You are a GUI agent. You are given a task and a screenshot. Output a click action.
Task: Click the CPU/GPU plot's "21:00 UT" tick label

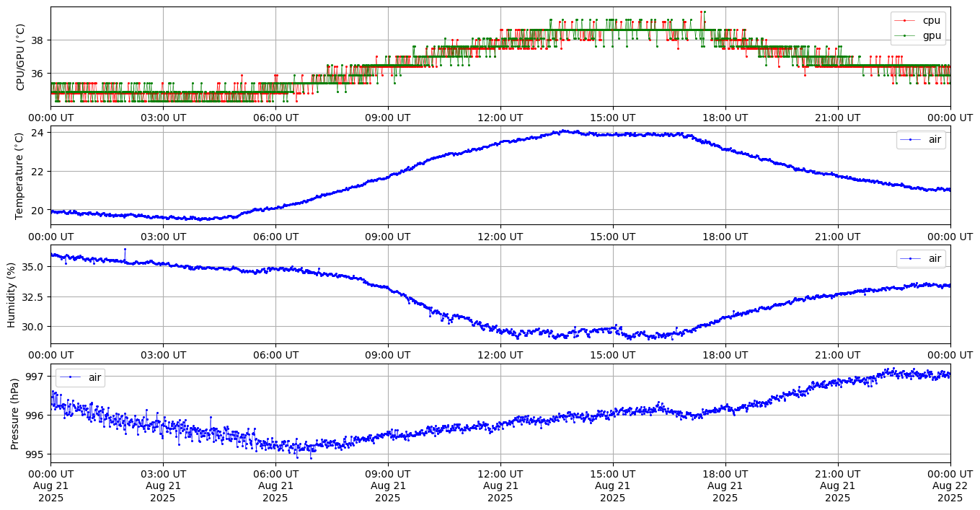pos(838,118)
